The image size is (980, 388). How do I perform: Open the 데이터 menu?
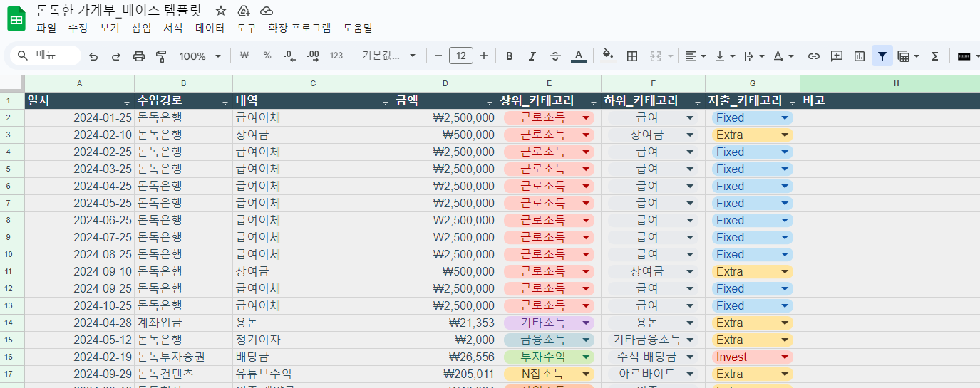(210, 28)
